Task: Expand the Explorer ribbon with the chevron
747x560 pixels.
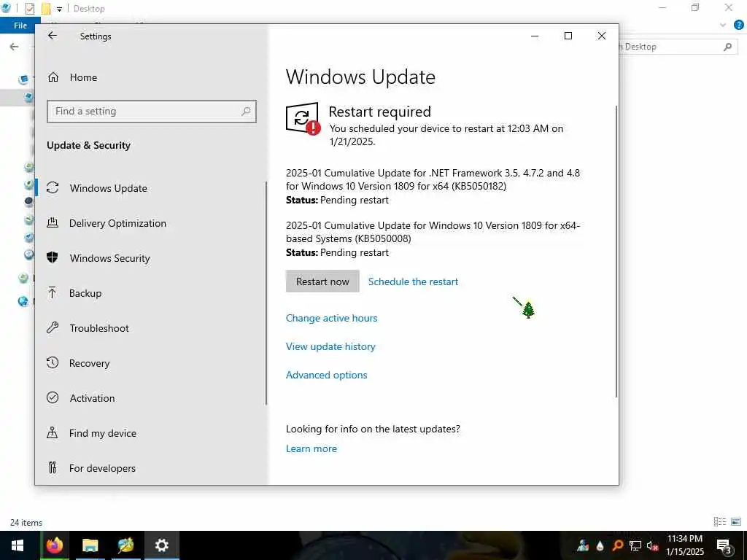Action: (x=723, y=26)
